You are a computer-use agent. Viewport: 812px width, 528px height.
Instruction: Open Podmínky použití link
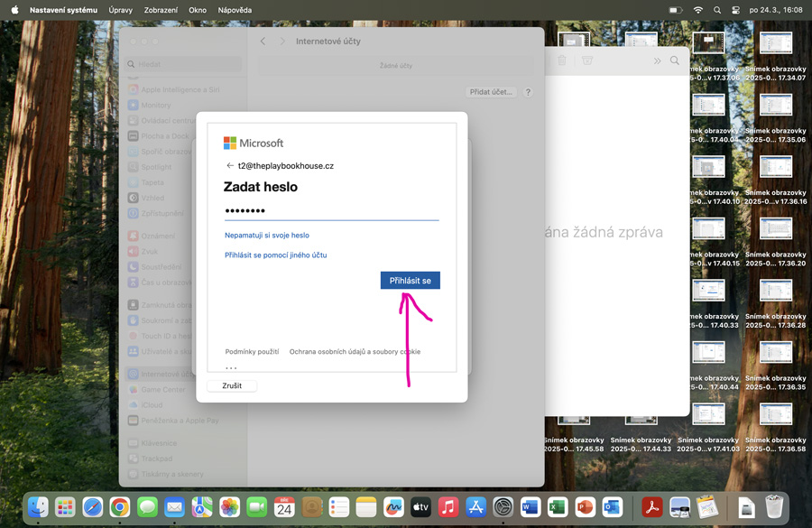click(x=252, y=351)
